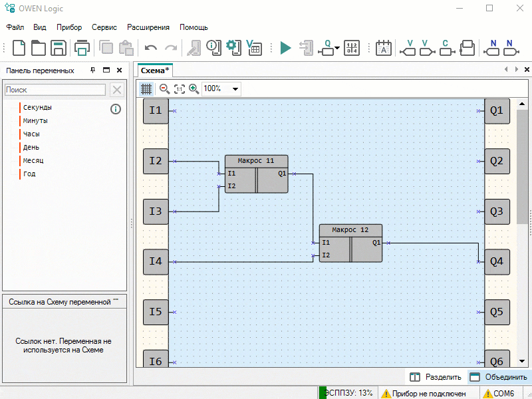Screen dimensions: 532x399
Task: Switch to the Разделить view mode
Action: tap(436, 377)
